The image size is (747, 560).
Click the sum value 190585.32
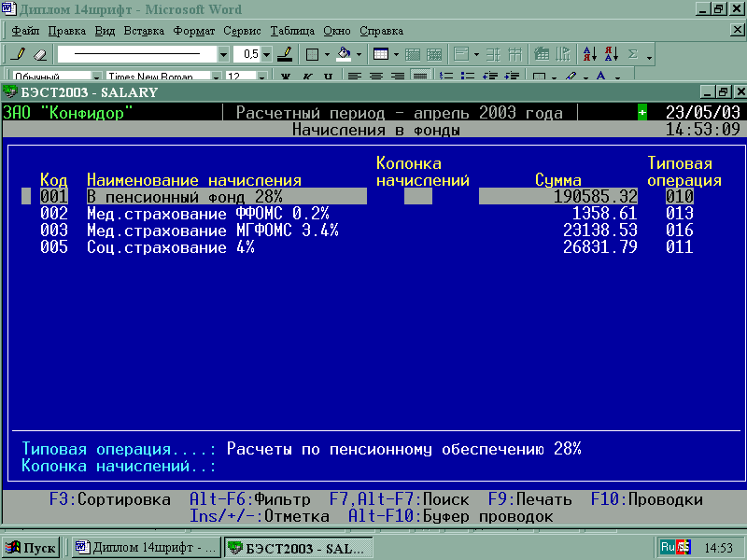pyautogui.click(x=595, y=196)
